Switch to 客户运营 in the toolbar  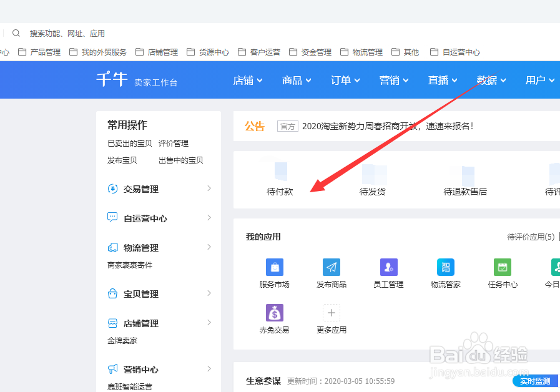click(263, 52)
